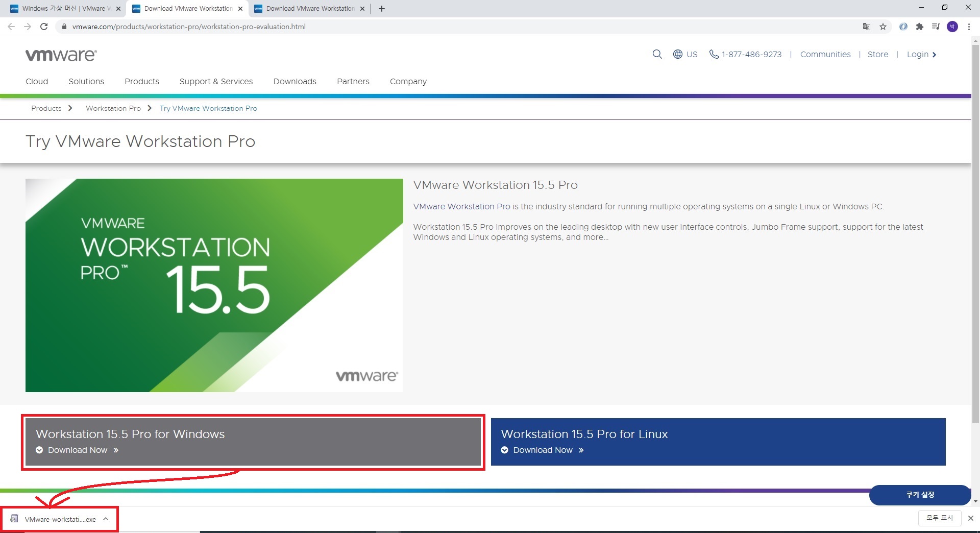
Task: Open the Solutions menu
Action: [86, 81]
